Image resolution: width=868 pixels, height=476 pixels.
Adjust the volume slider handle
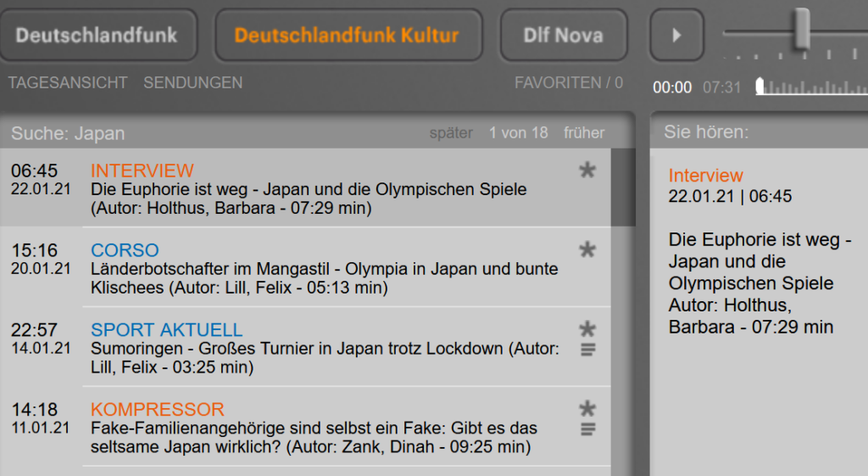click(801, 29)
